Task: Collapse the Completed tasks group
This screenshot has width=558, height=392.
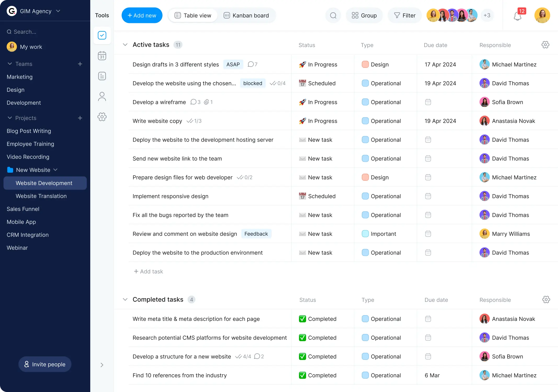Action: click(125, 299)
